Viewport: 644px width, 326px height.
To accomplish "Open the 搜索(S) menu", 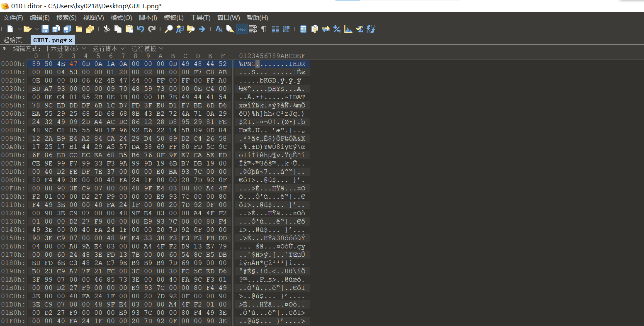I will click(66, 18).
